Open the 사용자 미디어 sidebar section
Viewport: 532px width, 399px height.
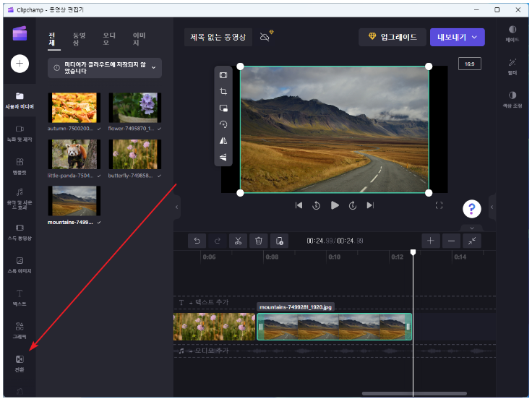pyautogui.click(x=20, y=100)
